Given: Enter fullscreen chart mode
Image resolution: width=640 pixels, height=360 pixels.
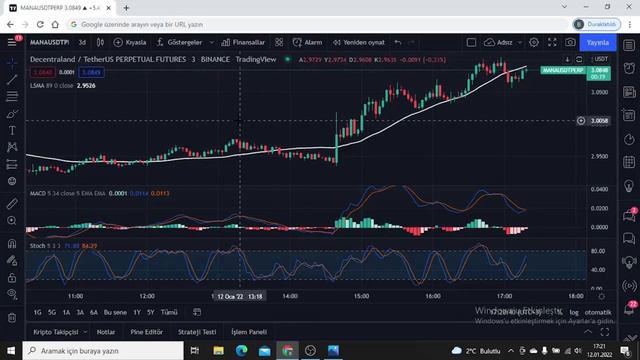Looking at the screenshot, I should coord(552,42).
